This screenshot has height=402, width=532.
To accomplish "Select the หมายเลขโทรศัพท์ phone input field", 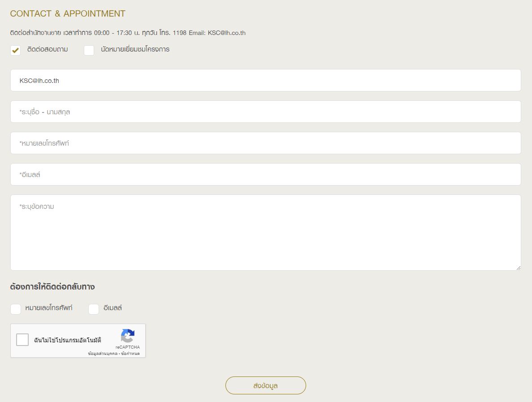I will (265, 143).
